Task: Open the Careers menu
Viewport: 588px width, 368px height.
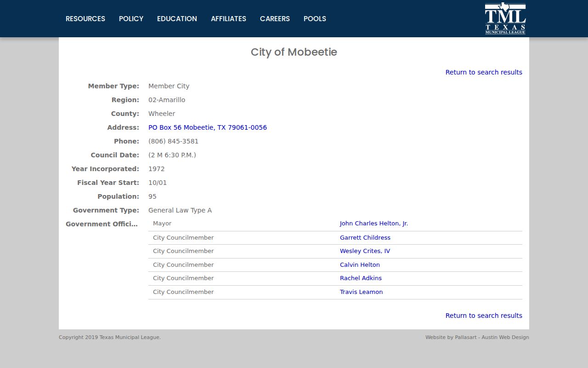Action: point(275,19)
